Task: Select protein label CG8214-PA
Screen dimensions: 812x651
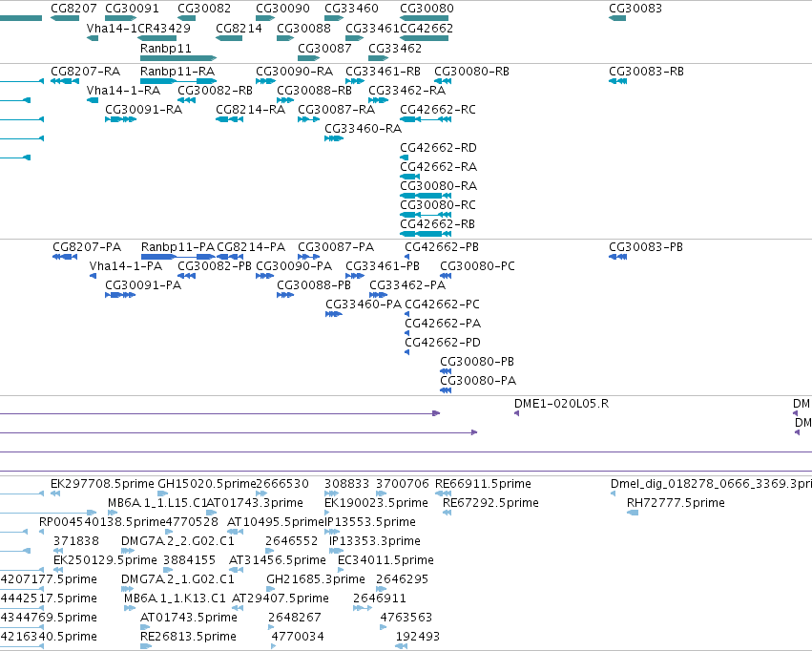Action: (251, 247)
